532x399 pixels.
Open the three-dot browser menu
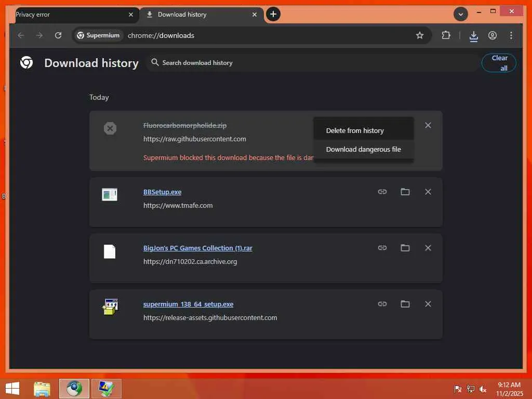tap(511, 35)
